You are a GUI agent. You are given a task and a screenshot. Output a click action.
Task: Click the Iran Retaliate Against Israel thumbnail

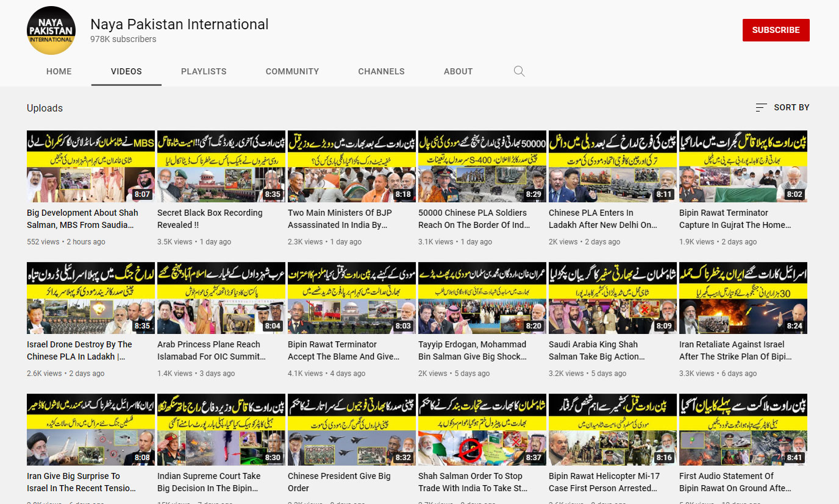coord(743,298)
